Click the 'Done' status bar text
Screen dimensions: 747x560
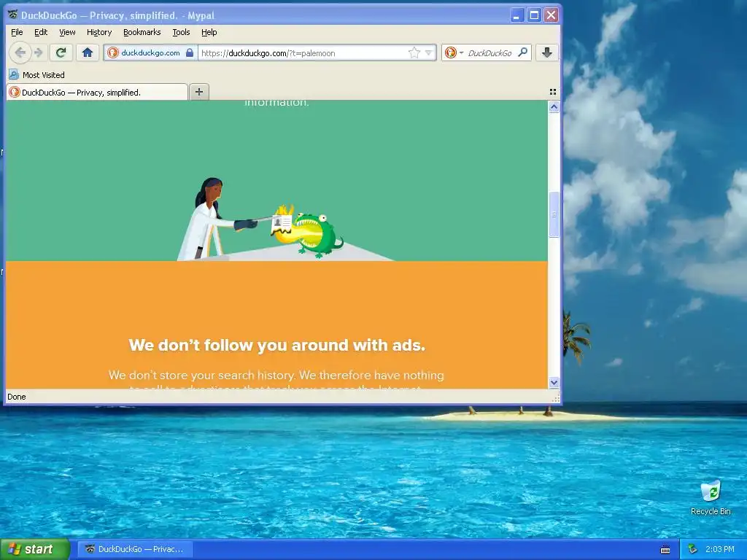click(17, 397)
